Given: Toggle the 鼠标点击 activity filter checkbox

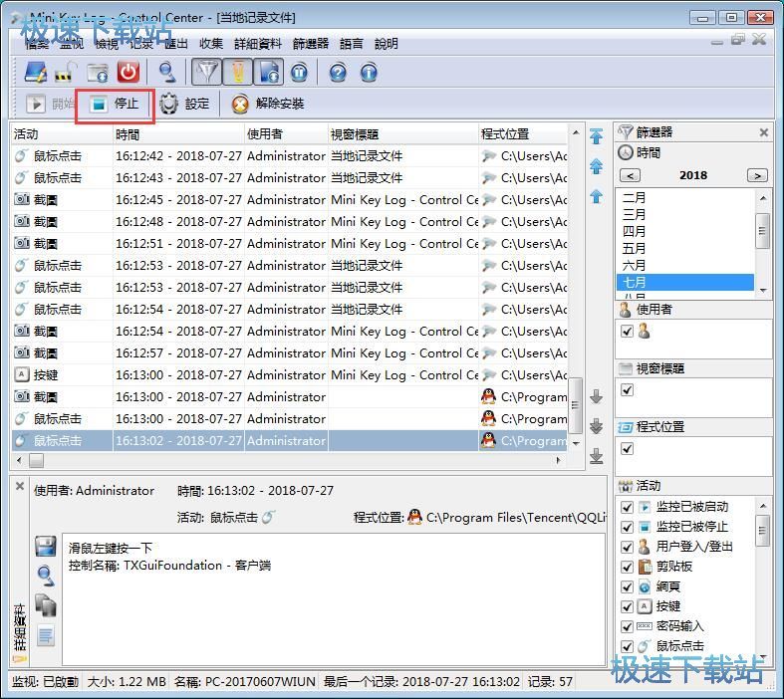Looking at the screenshot, I should click(627, 646).
